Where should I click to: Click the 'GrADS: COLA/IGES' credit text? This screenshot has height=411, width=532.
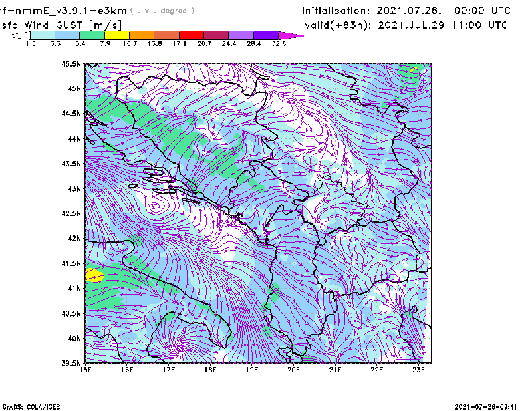pos(28,406)
